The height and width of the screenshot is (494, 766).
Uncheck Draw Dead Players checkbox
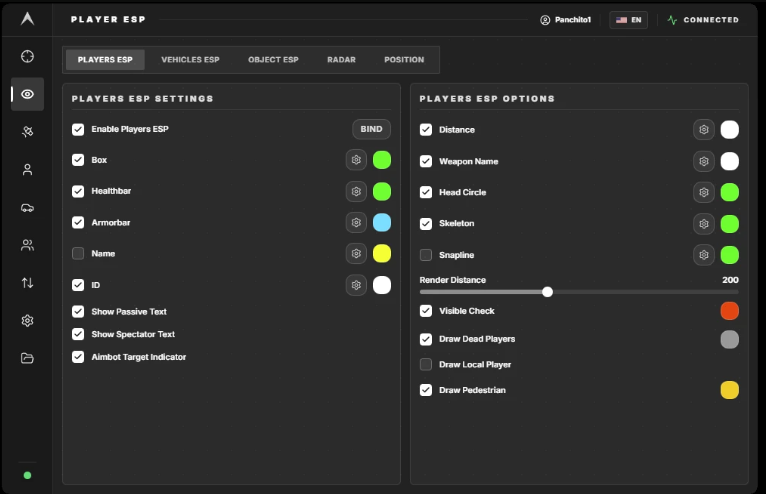pyautogui.click(x=426, y=339)
